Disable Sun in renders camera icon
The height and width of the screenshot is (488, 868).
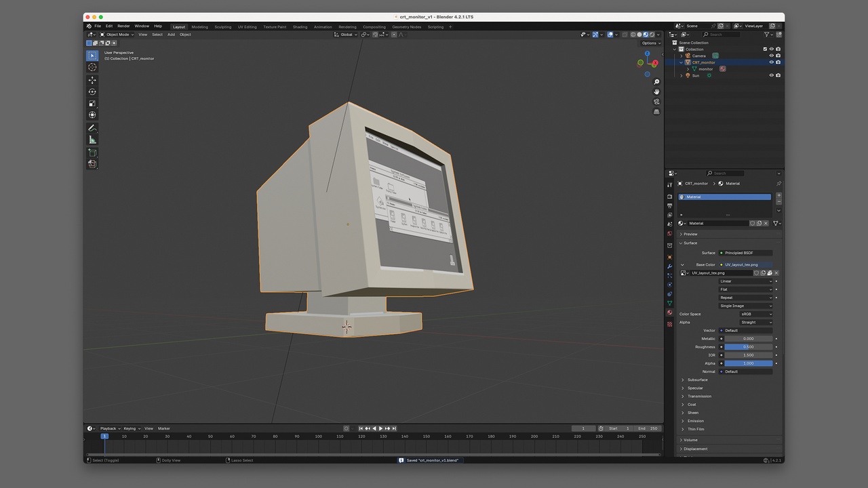coord(778,75)
